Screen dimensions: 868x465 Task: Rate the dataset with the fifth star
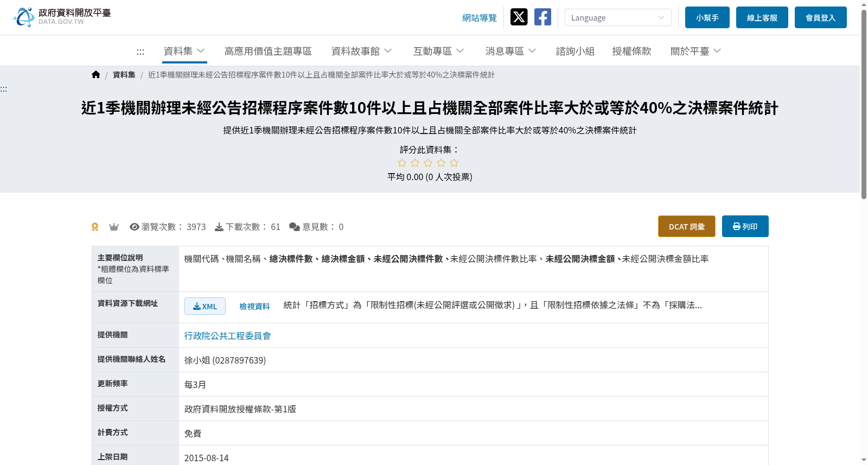point(454,163)
